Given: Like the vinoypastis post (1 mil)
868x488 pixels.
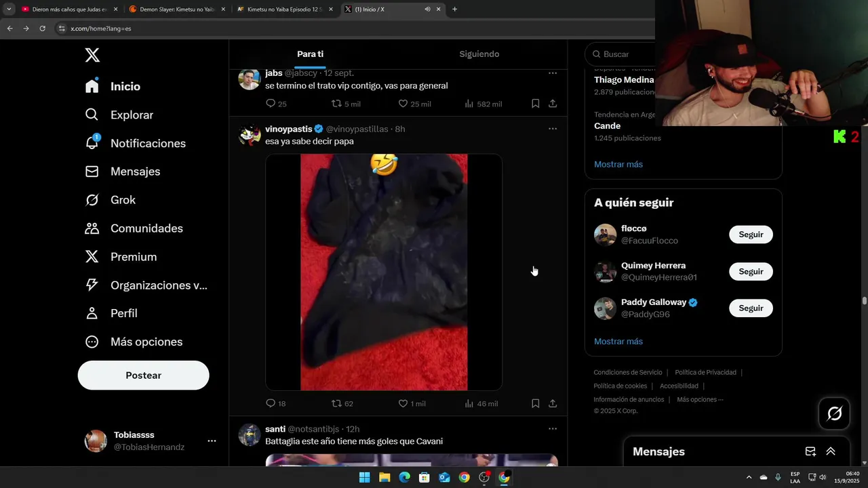Looking at the screenshot, I should [x=412, y=403].
